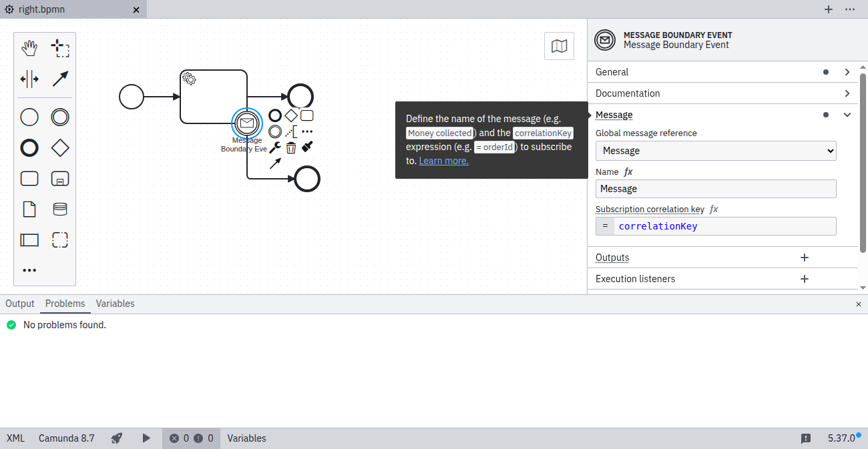Expand the General properties section
868x449 pixels.
[847, 72]
